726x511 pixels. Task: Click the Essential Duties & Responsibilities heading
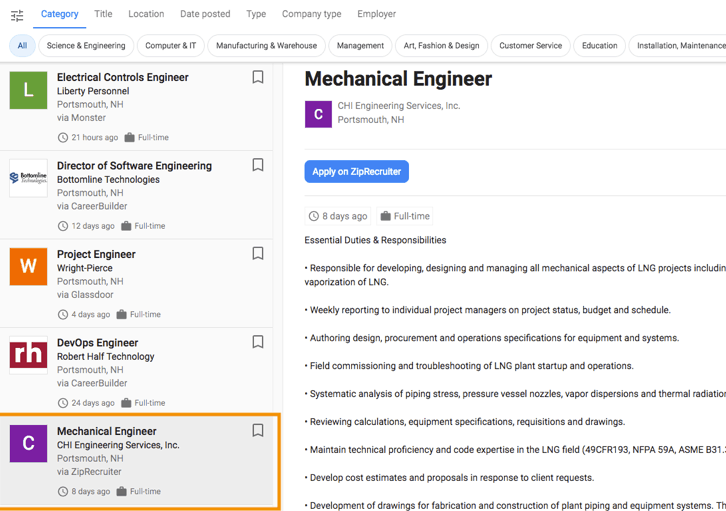tap(376, 240)
